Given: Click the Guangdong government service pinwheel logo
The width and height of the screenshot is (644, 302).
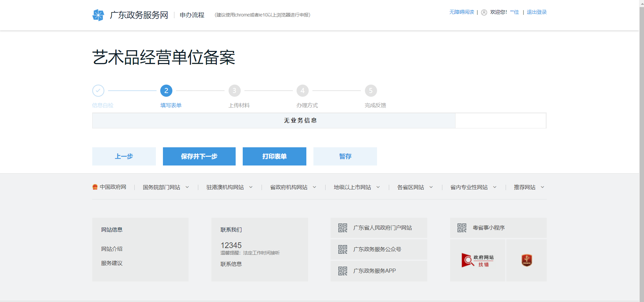Looking at the screenshot, I should (98, 15).
